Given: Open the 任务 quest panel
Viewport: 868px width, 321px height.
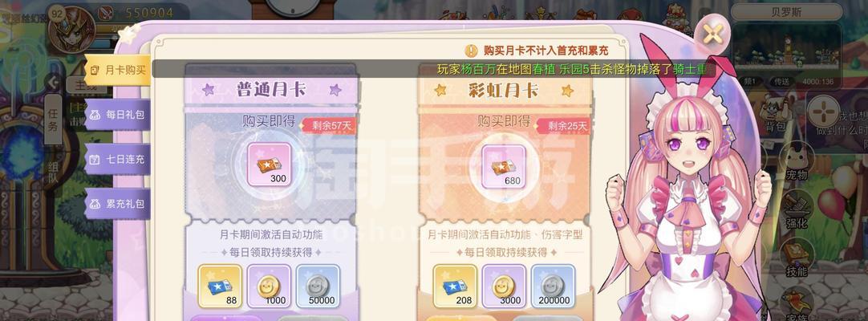Looking at the screenshot, I should 53,119.
